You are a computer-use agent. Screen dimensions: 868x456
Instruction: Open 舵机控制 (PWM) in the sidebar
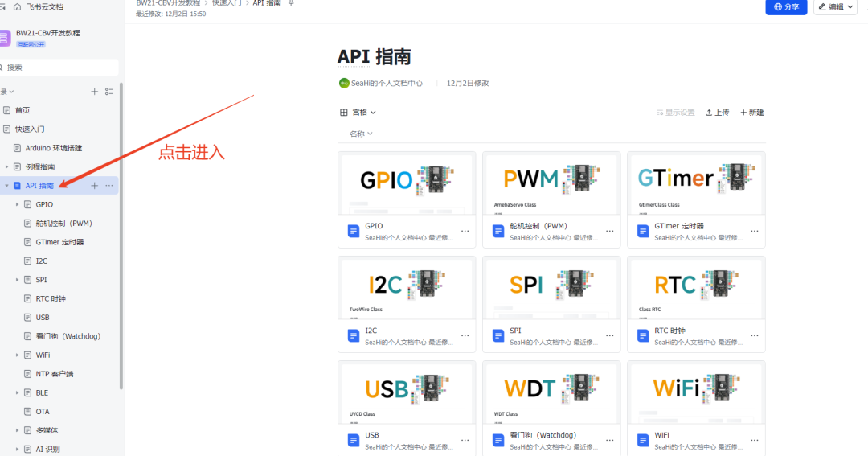(64, 224)
